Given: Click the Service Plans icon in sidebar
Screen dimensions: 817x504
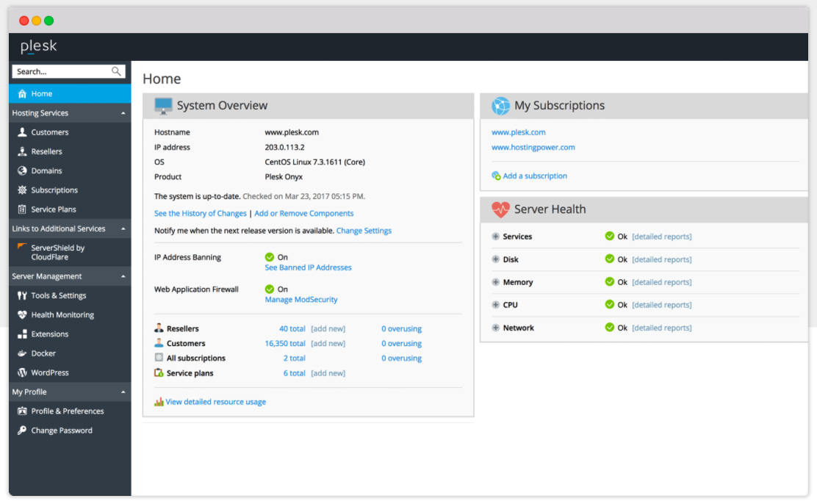Looking at the screenshot, I should click(22, 209).
